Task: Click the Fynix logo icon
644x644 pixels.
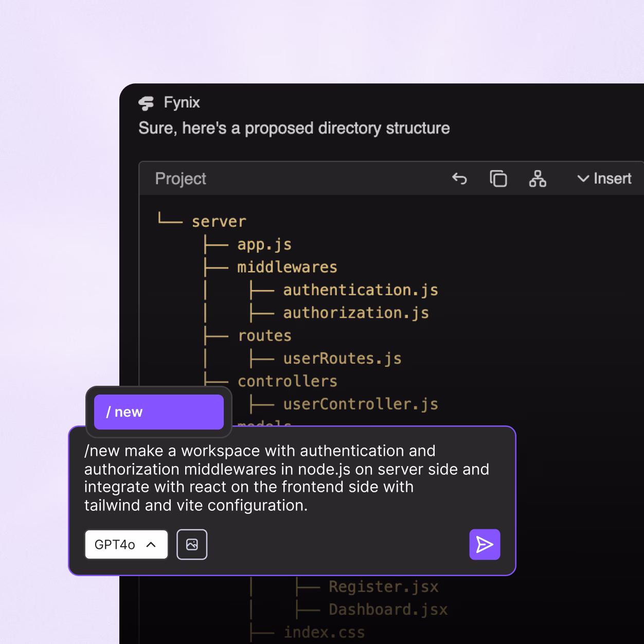Action: coord(147,103)
